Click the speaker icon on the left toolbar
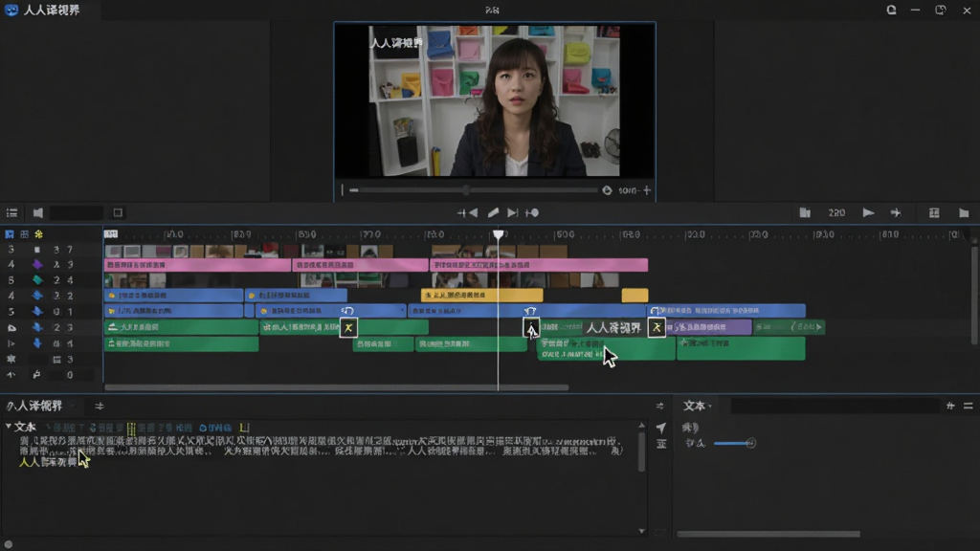The width and height of the screenshot is (980, 551). point(38,213)
